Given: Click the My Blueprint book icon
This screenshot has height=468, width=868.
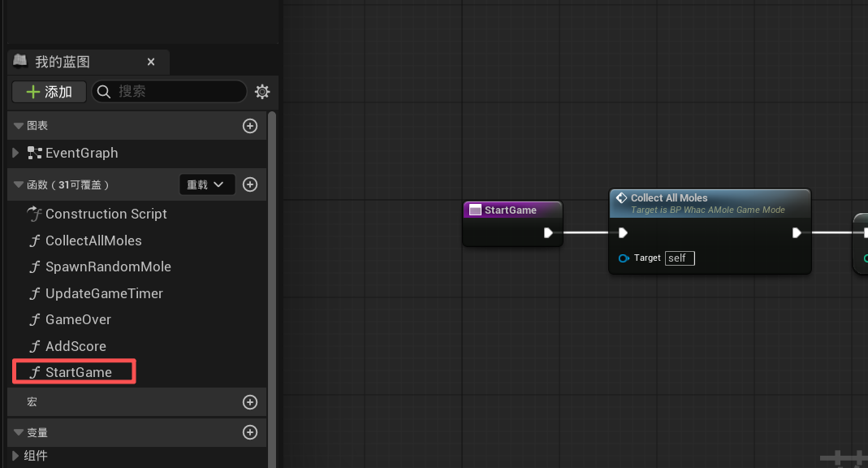Looking at the screenshot, I should click(20, 60).
